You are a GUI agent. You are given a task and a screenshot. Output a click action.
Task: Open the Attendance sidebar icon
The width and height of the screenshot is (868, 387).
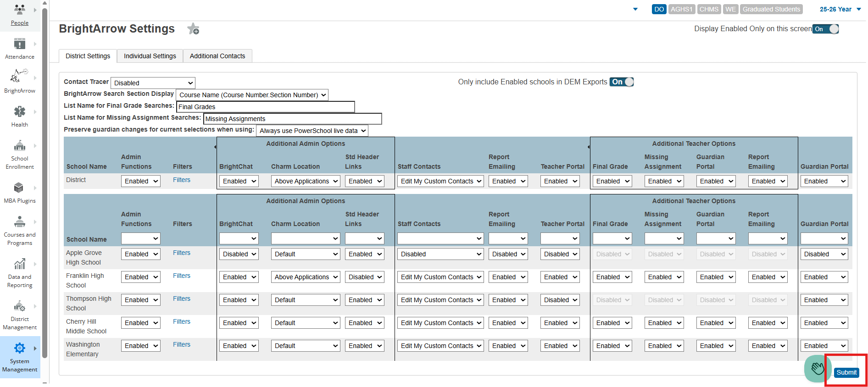(20, 44)
